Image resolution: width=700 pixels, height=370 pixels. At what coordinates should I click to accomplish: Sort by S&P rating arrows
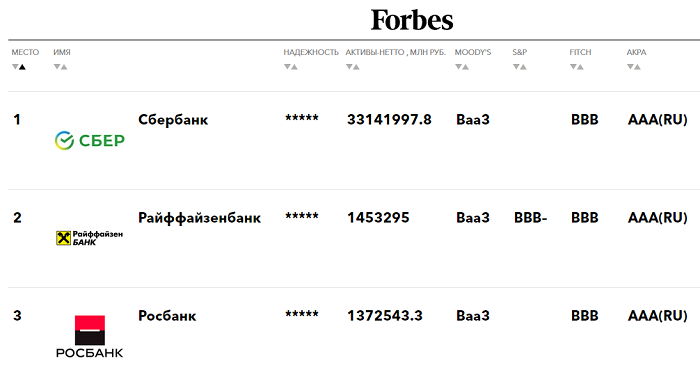(x=520, y=67)
